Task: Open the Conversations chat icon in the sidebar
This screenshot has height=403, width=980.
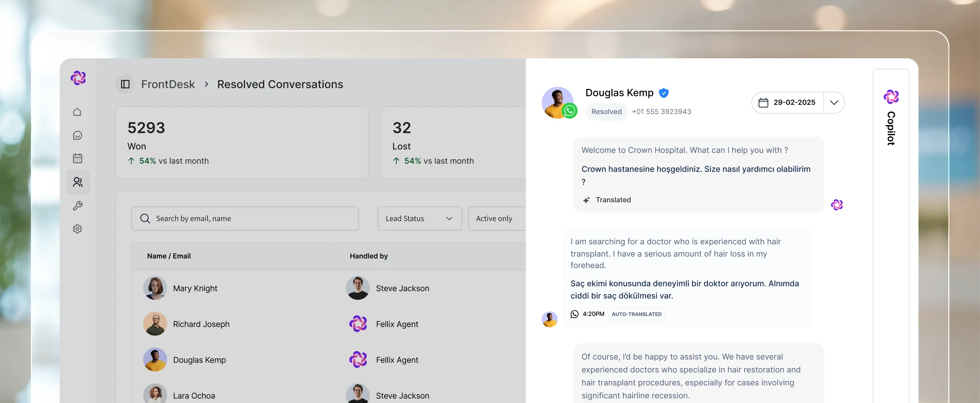Action: coord(78,136)
